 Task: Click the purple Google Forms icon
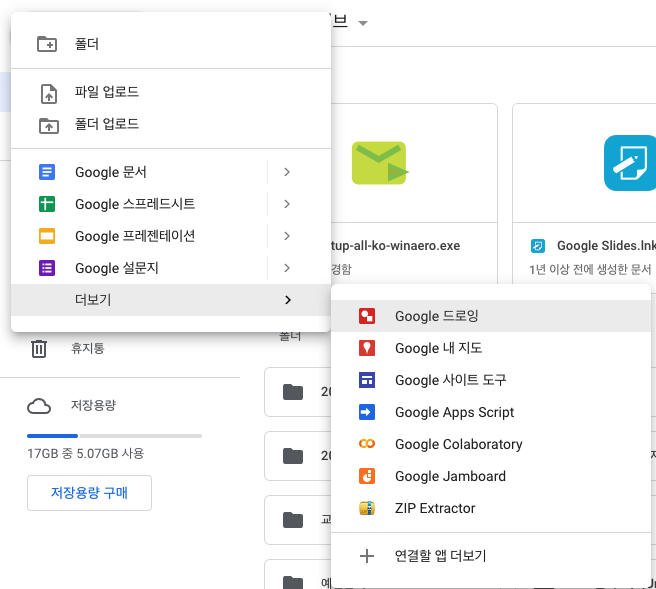pyautogui.click(x=47, y=268)
